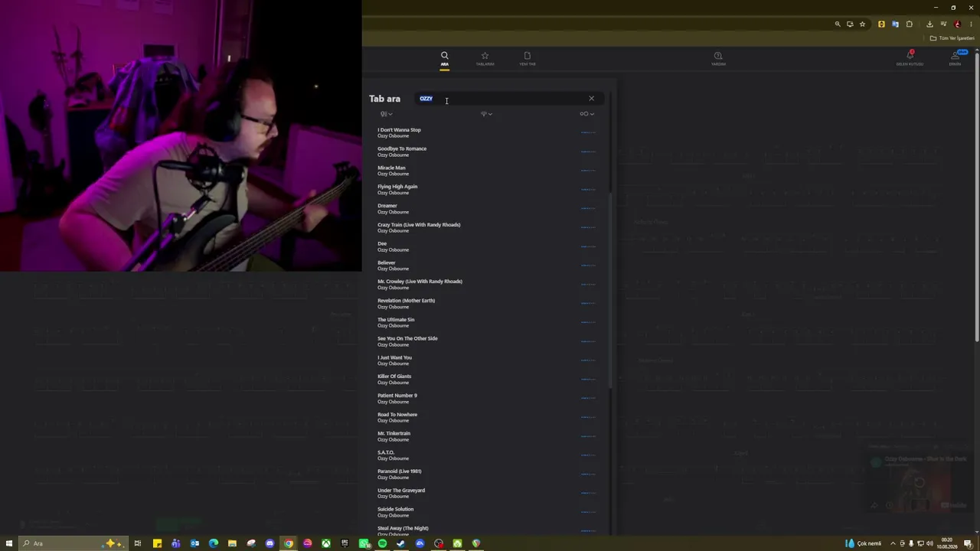
Task: Open the ARA search tab icon
Action: pyautogui.click(x=444, y=58)
